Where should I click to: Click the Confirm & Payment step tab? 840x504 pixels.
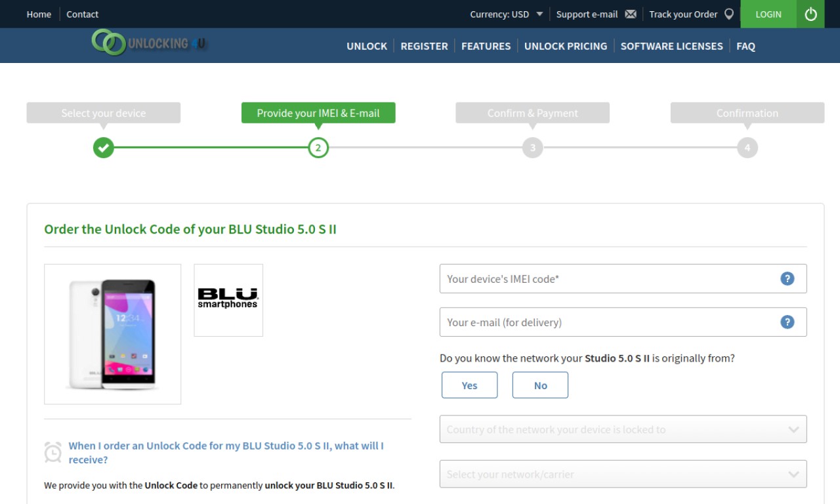click(533, 113)
